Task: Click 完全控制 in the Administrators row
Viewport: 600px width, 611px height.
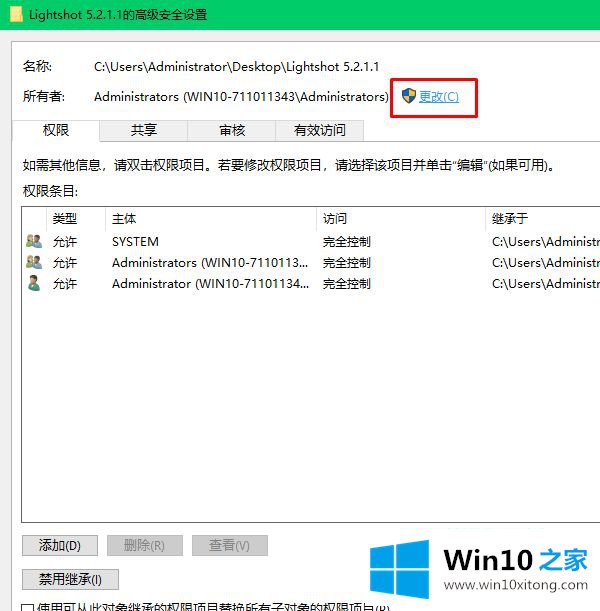Action: [346, 263]
